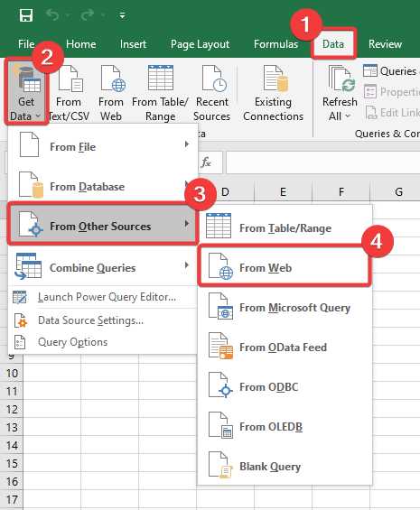Click the Save icon in quick access toolbar
This screenshot has height=510, width=420.
[26, 15]
